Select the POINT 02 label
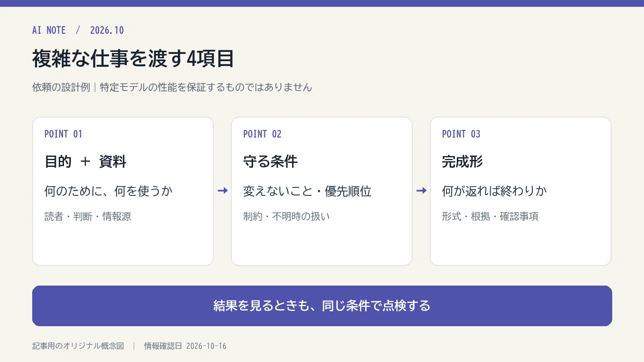 [x=262, y=134]
